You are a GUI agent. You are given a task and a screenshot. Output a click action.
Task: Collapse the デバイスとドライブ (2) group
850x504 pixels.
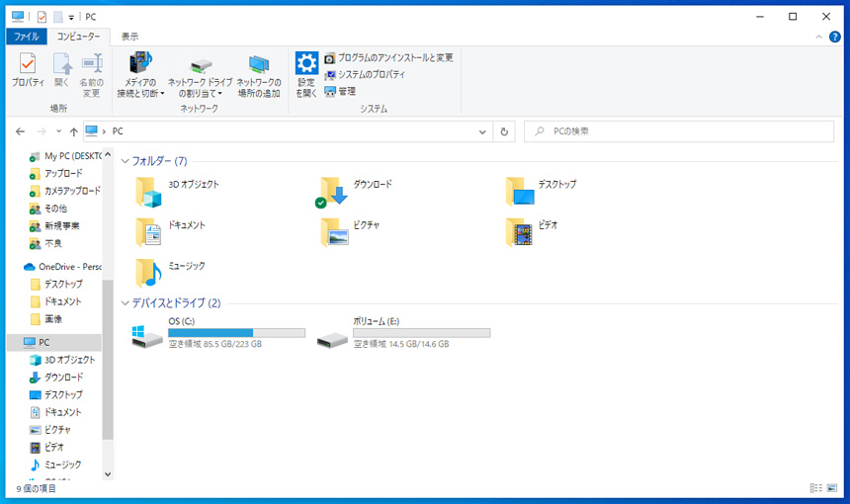125,303
